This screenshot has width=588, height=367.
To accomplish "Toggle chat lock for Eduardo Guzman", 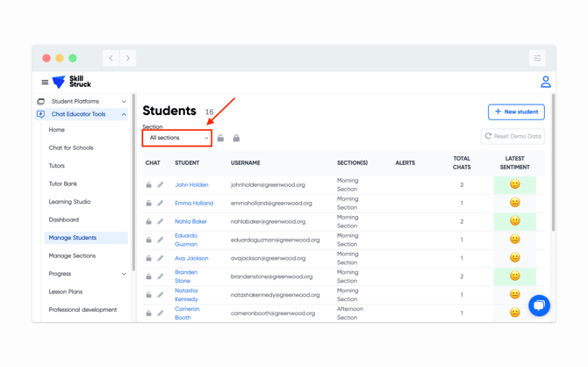I will [x=149, y=240].
